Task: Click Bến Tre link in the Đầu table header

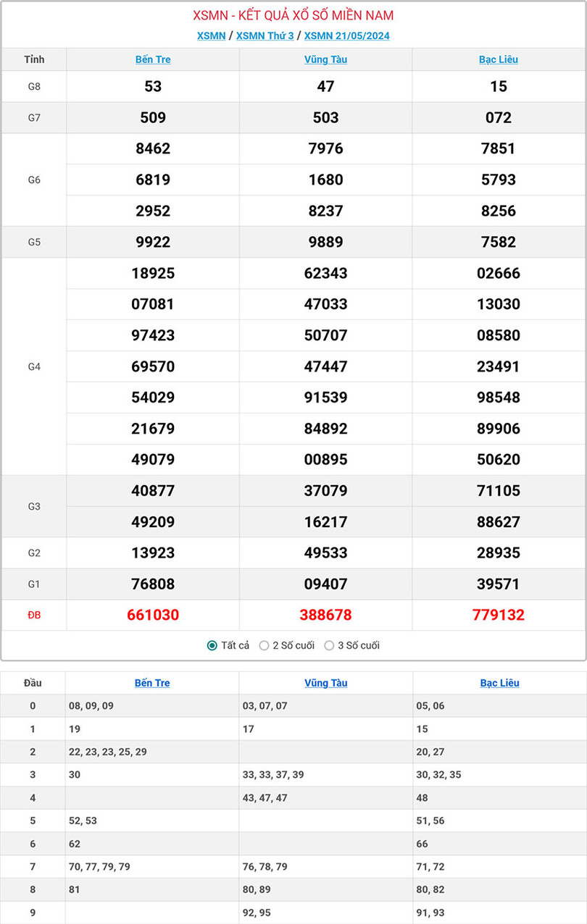Action: pyautogui.click(x=152, y=683)
